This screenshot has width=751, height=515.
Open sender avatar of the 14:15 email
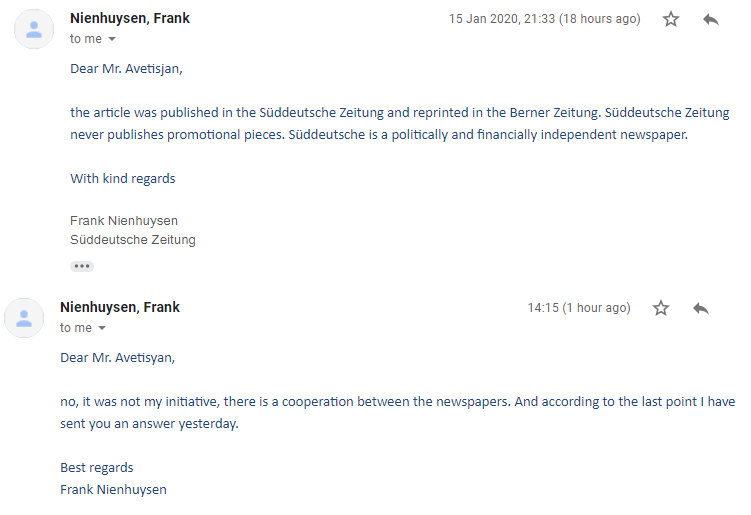24,318
